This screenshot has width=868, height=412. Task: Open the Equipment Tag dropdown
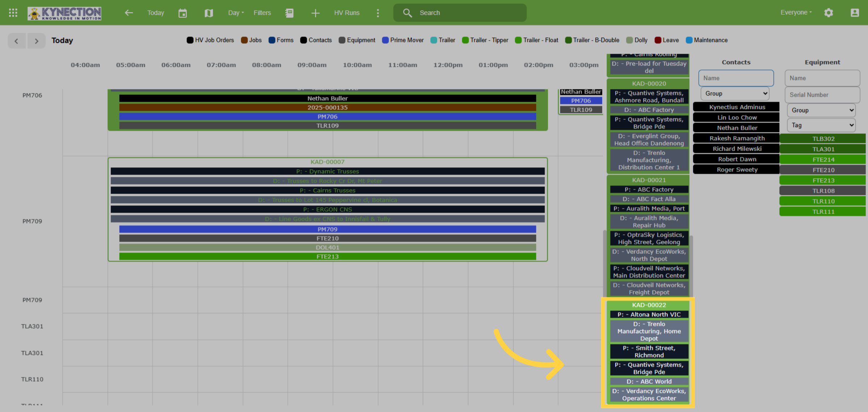[821, 125]
